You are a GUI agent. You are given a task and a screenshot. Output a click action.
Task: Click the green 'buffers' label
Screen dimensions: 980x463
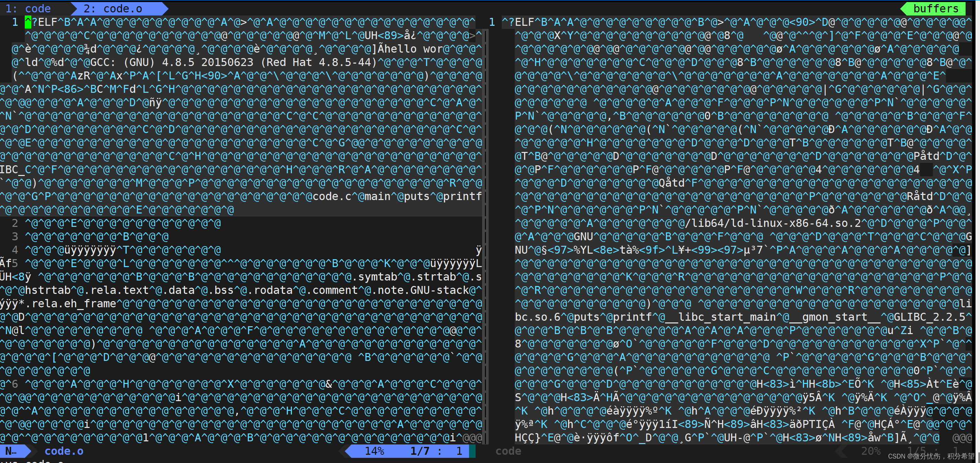tap(936, 8)
